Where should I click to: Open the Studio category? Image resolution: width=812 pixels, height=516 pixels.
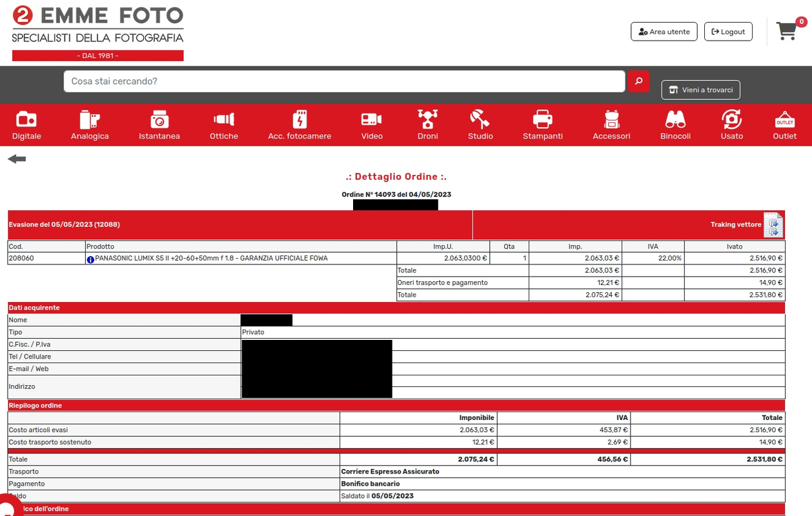480,125
